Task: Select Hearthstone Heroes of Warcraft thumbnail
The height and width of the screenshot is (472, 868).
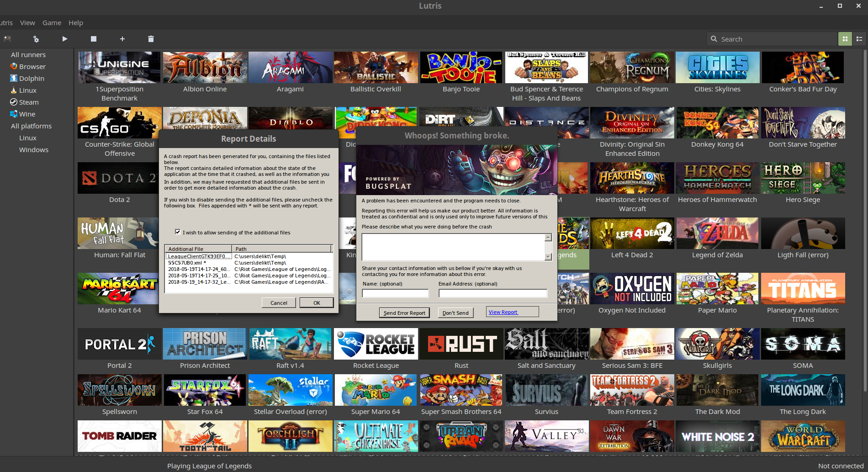Action: pos(632,178)
